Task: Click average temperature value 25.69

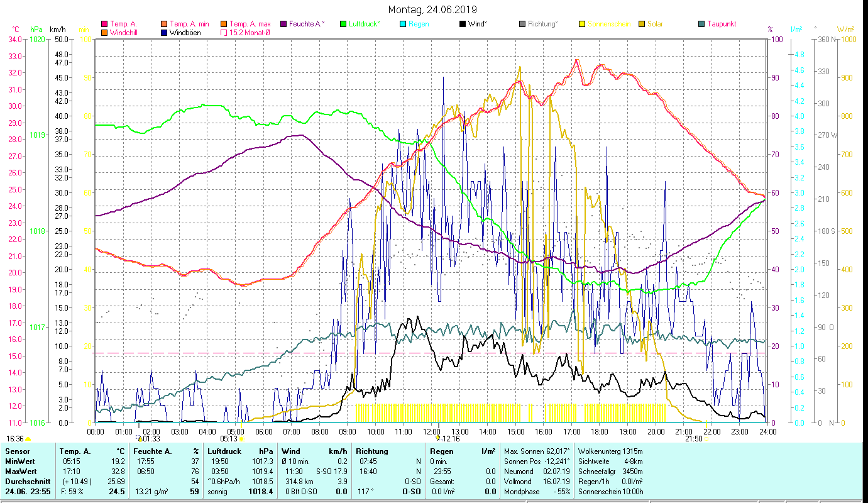Action: pos(116,481)
